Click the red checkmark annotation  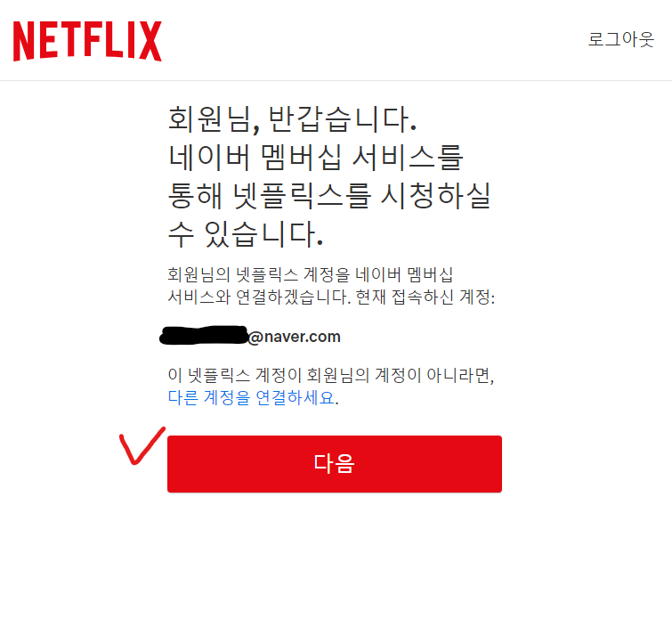(x=142, y=445)
